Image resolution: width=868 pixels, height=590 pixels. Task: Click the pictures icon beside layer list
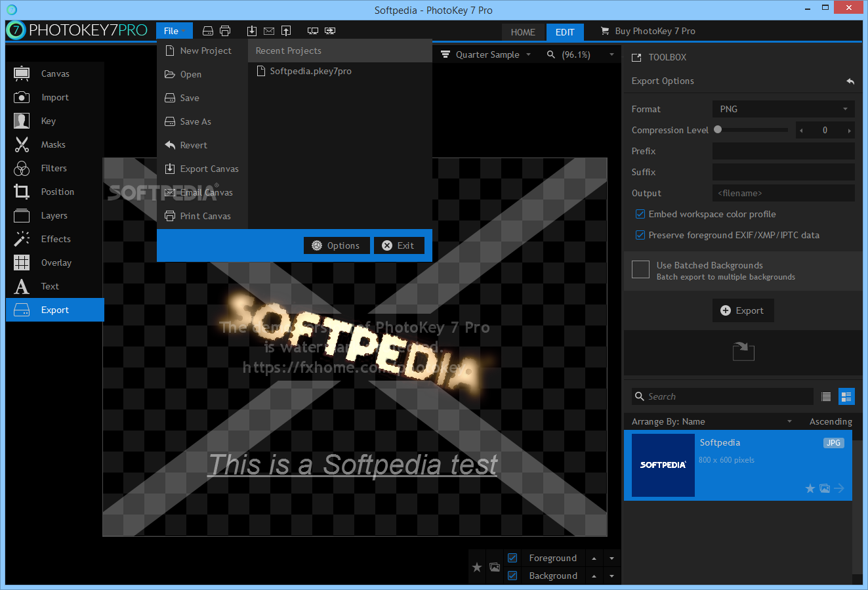[495, 567]
